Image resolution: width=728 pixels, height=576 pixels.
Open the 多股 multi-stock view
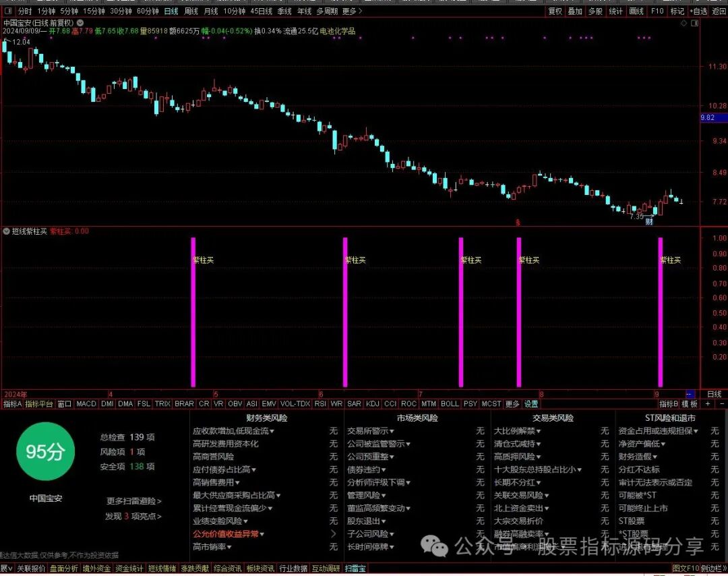595,11
